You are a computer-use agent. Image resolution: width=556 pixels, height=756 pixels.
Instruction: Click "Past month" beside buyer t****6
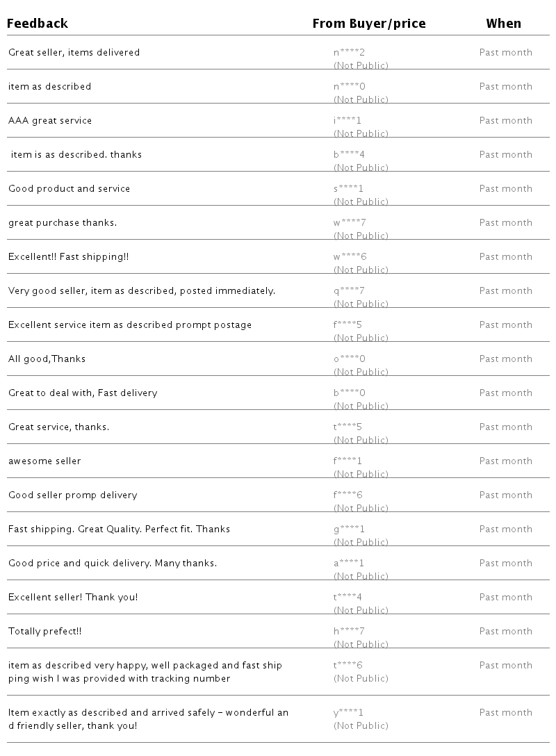505,665
